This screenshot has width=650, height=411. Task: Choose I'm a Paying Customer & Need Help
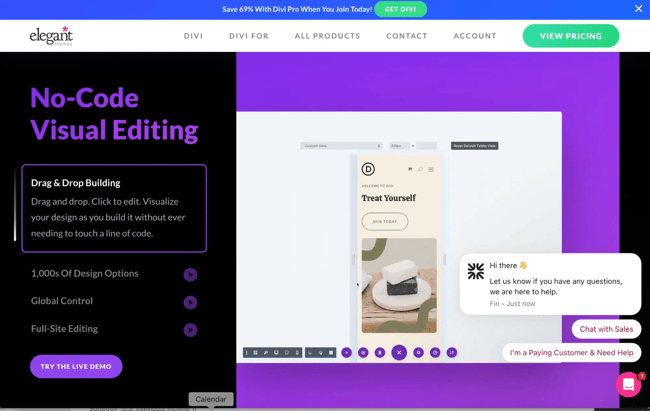(571, 353)
